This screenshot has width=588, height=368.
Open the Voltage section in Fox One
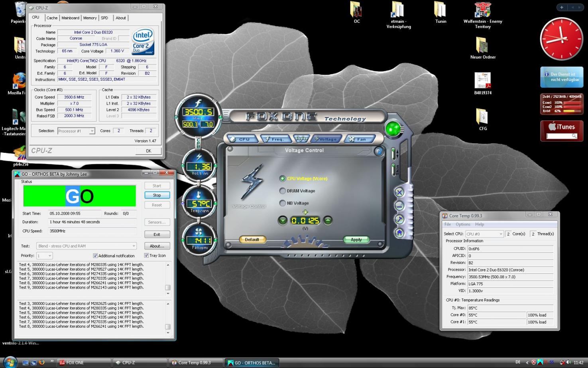tap(326, 139)
